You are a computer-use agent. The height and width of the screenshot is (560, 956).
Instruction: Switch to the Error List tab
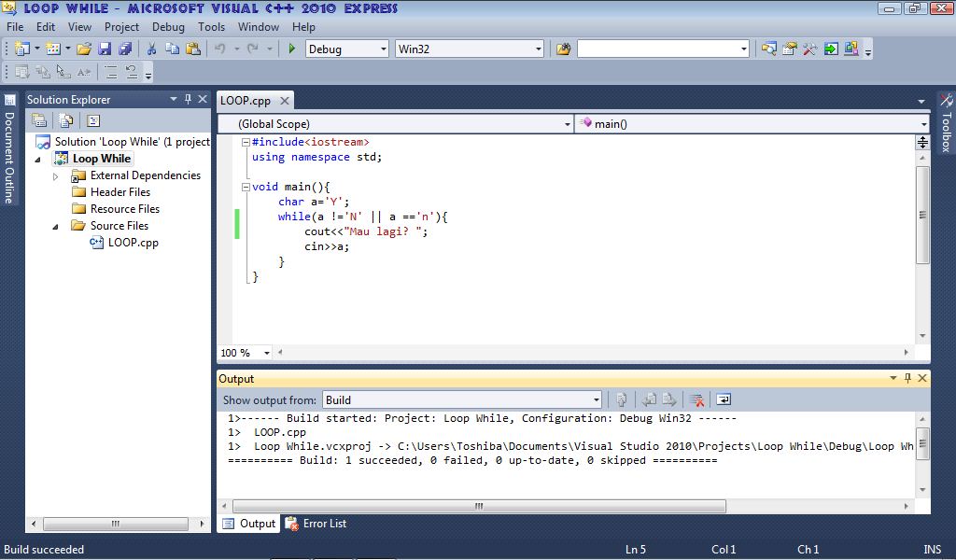316,524
